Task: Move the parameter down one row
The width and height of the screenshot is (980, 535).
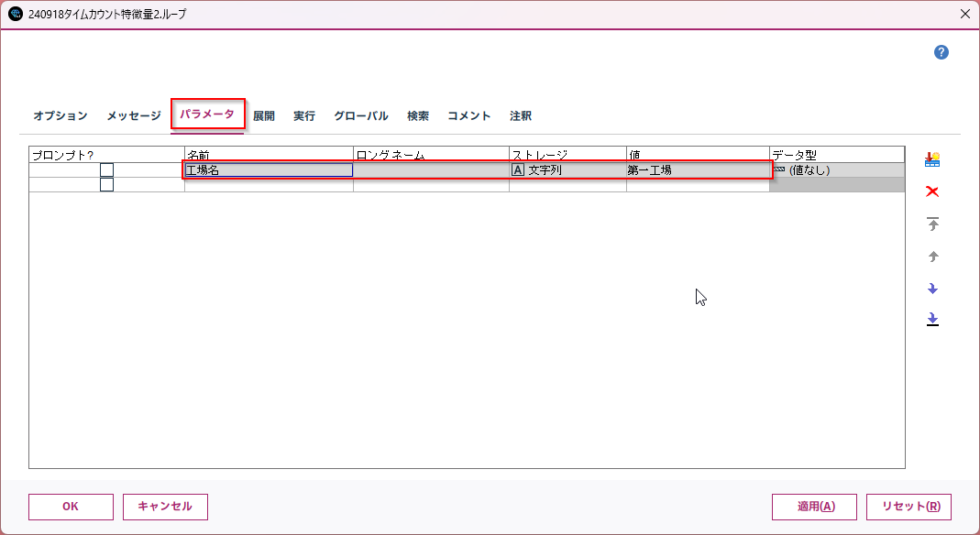Action: click(932, 288)
